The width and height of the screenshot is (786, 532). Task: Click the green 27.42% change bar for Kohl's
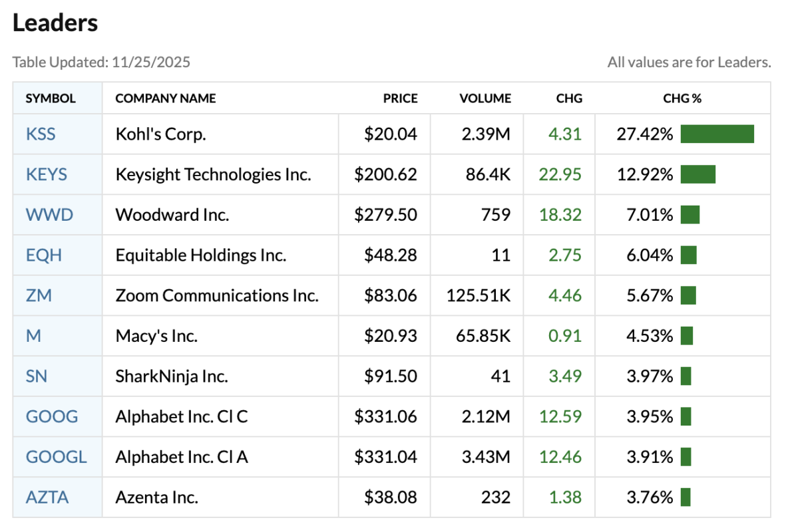click(x=717, y=134)
